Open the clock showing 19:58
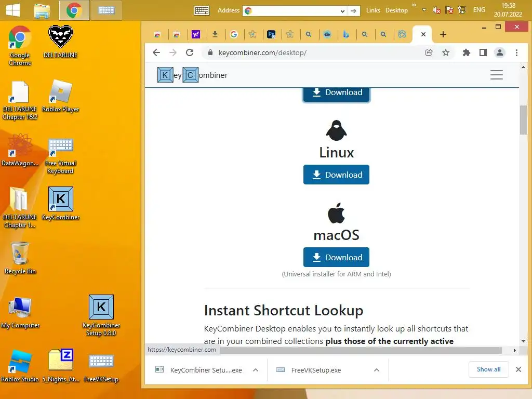Viewport: 532px width, 399px height. (x=508, y=10)
